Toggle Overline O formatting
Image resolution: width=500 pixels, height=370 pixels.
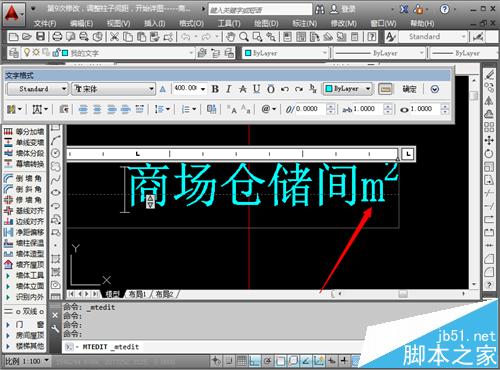point(271,89)
